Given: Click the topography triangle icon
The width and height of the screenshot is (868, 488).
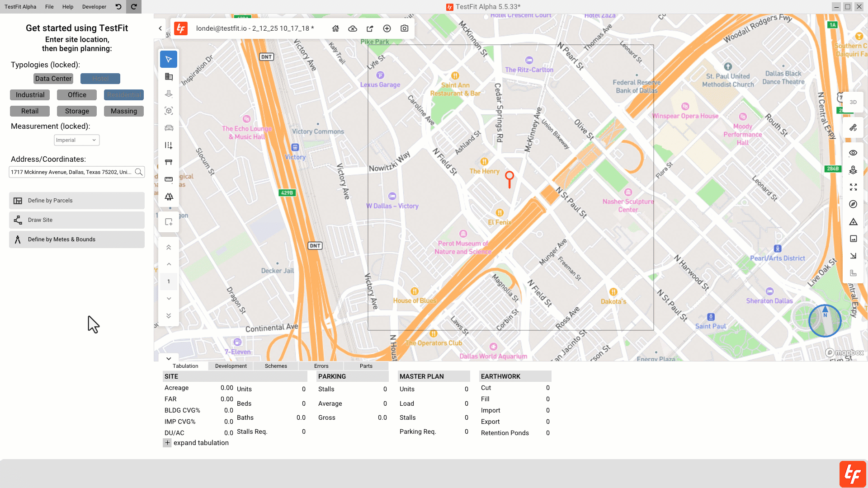Looking at the screenshot, I should (853, 221).
